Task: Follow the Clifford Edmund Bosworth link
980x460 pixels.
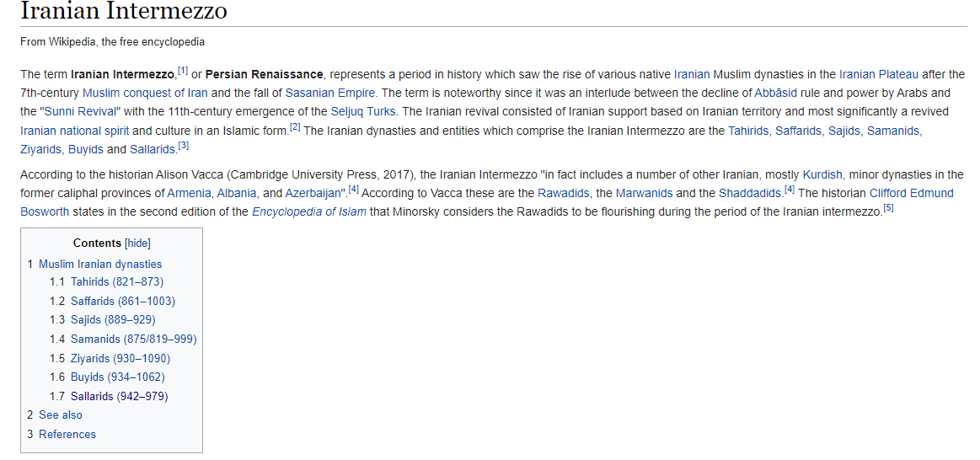Action: [x=490, y=202]
